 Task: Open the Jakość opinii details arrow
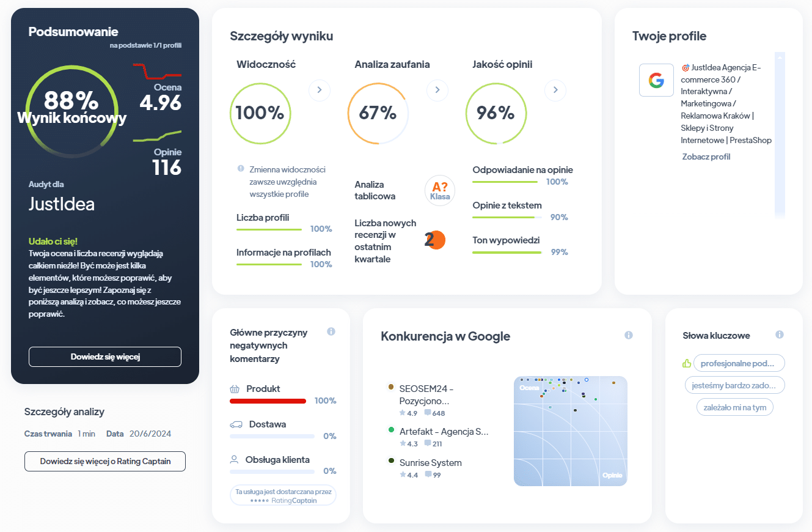pyautogui.click(x=555, y=91)
